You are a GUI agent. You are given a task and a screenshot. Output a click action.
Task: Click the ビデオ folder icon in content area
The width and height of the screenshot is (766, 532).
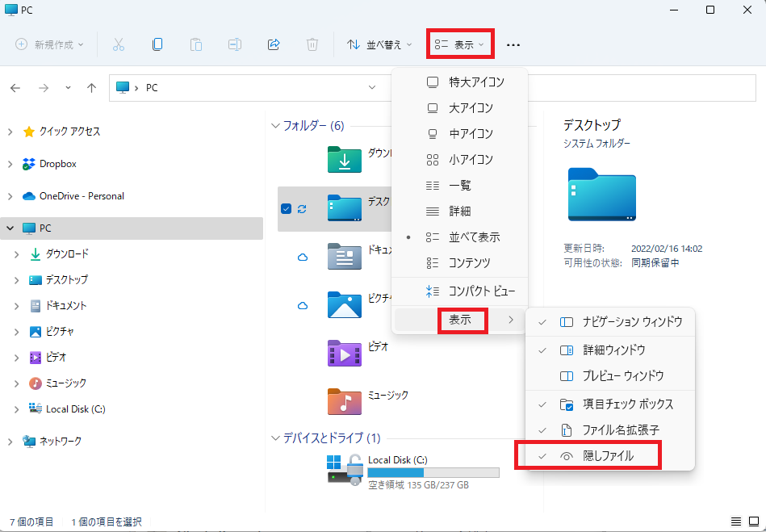tap(345, 354)
